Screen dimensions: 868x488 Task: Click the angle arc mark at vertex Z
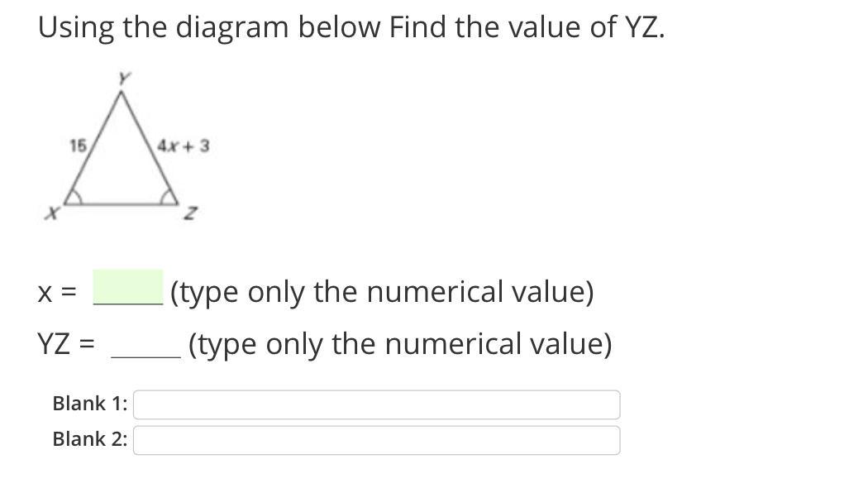tap(167, 197)
